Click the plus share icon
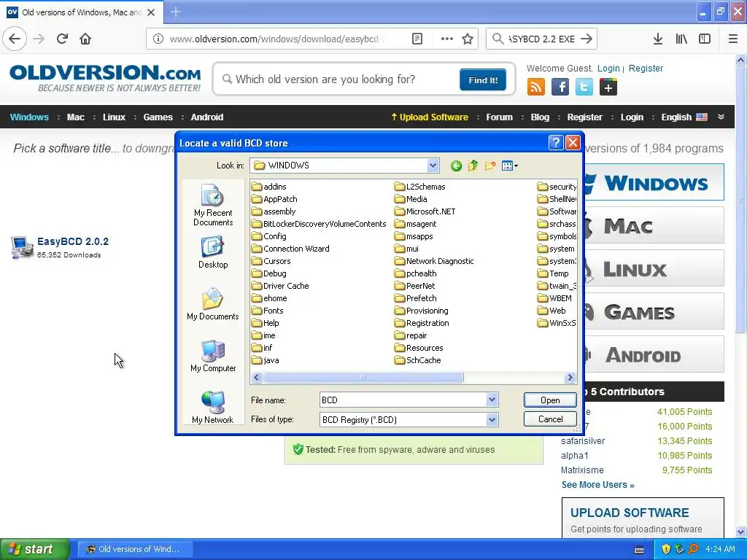The height and width of the screenshot is (560, 747). pyautogui.click(x=608, y=87)
